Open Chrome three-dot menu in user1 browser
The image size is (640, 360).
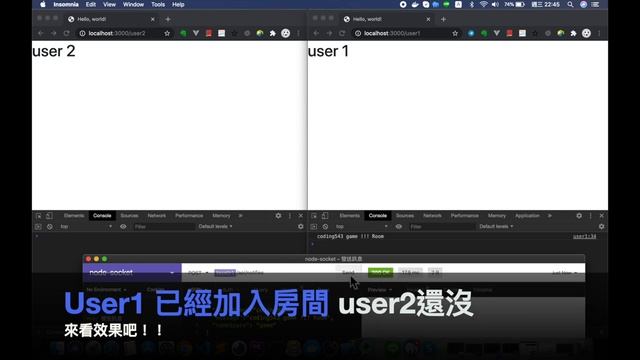[x=599, y=33]
